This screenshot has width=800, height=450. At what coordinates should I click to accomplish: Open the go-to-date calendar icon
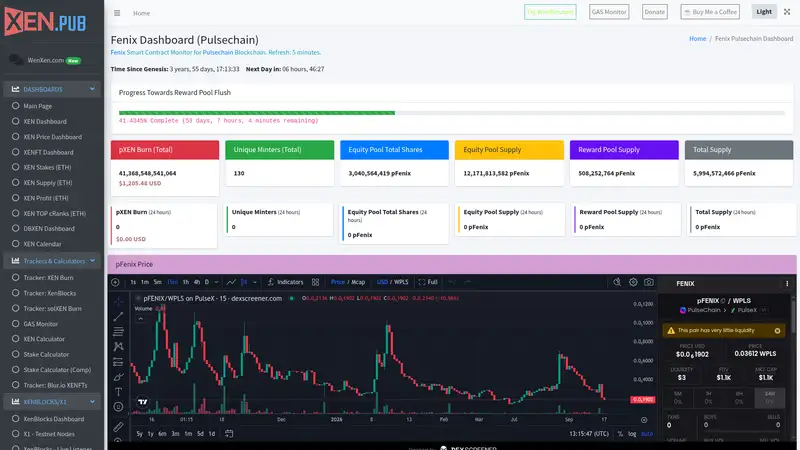pos(229,434)
